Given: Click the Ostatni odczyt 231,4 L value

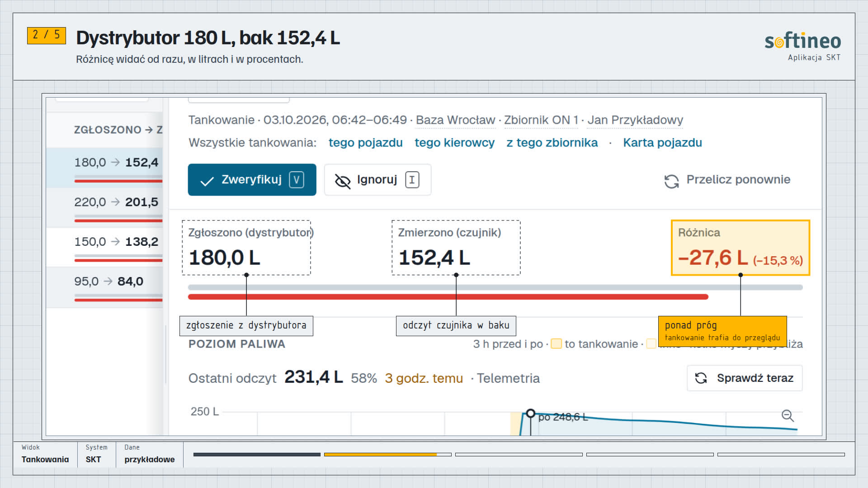Looking at the screenshot, I should click(x=314, y=377).
